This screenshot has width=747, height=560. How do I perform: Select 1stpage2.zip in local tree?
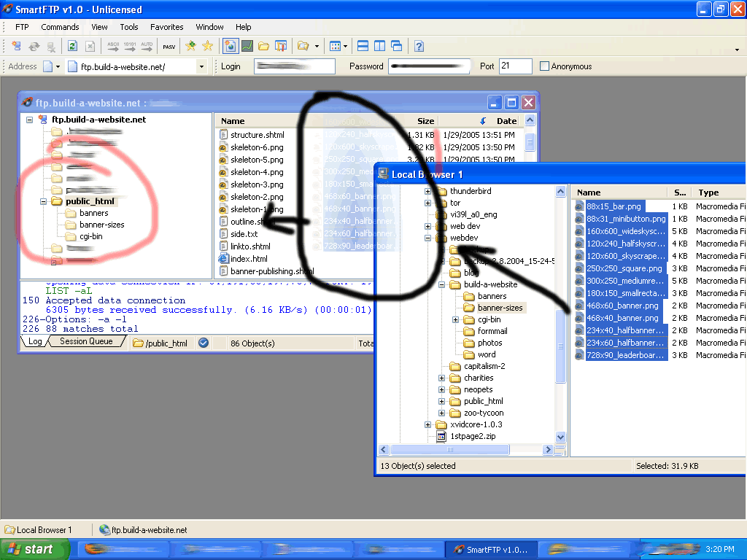[x=473, y=436]
